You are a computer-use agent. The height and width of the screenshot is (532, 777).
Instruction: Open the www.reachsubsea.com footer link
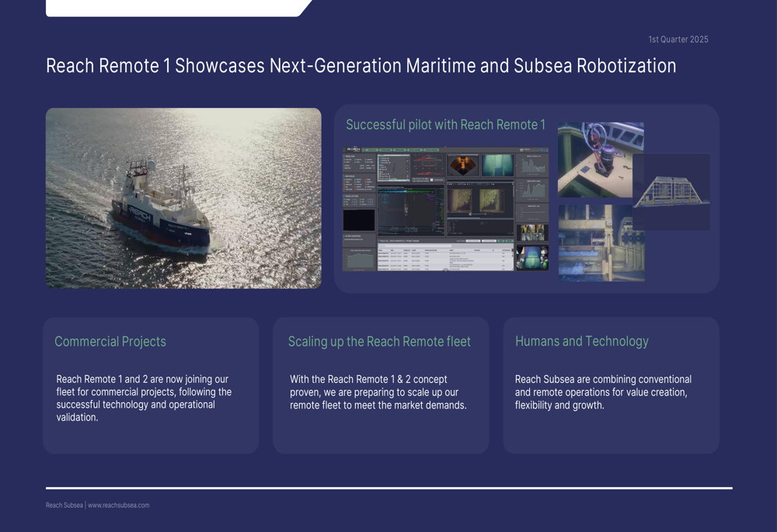coord(118,506)
